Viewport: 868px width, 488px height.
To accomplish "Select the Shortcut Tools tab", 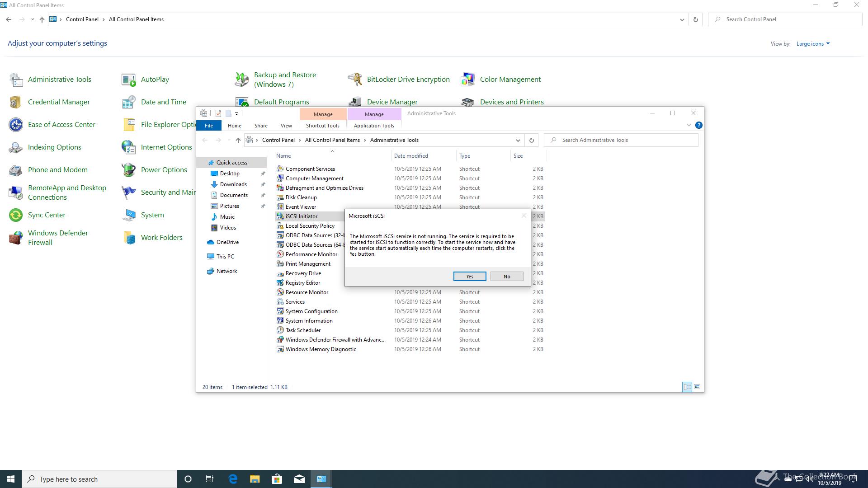I will click(322, 126).
